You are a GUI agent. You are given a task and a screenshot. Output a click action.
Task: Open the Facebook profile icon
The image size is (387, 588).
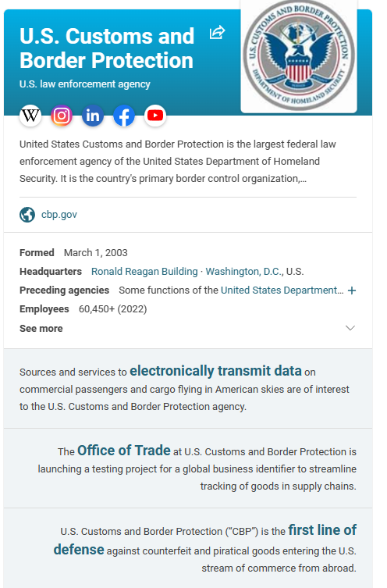pos(124,116)
